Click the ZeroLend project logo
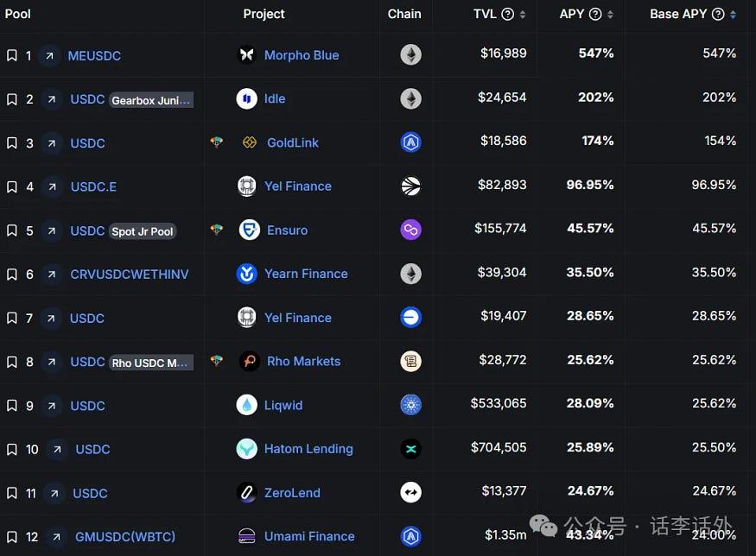The image size is (756, 556). click(246, 492)
